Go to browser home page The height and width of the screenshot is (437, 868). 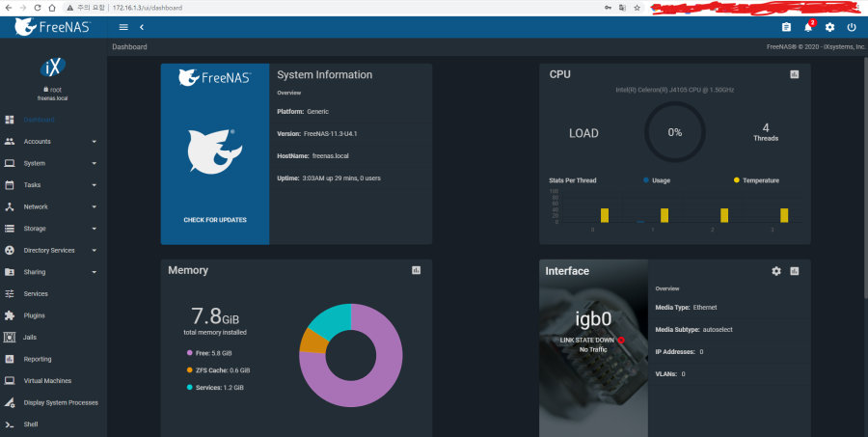(51, 8)
